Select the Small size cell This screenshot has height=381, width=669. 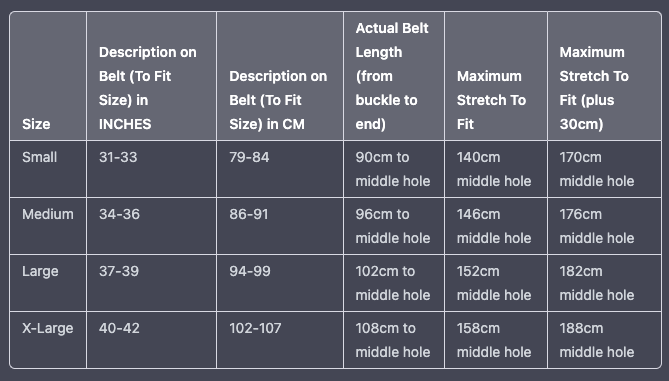click(48, 169)
